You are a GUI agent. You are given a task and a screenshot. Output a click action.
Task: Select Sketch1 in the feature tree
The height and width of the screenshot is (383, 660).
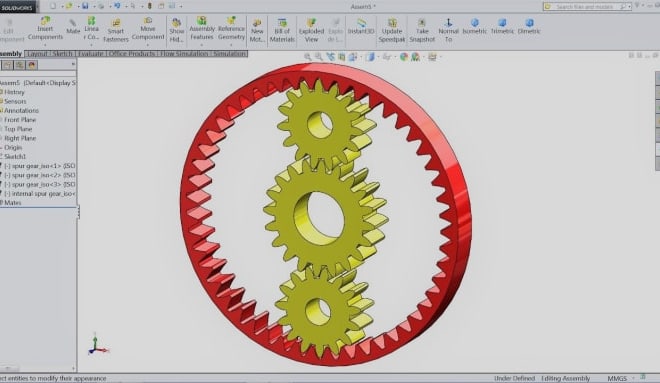click(15, 157)
